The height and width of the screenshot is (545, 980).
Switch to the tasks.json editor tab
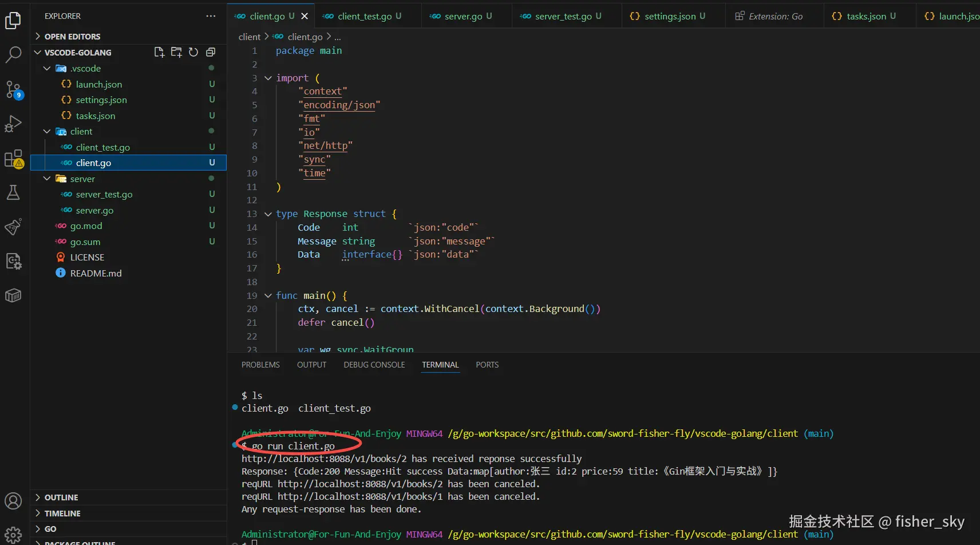pos(871,16)
